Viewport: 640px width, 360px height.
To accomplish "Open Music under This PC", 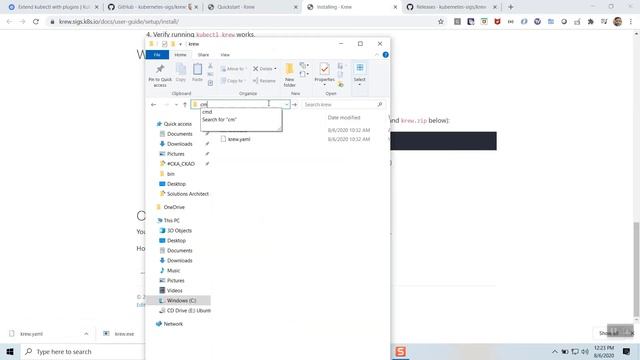I will click(x=173, y=271).
